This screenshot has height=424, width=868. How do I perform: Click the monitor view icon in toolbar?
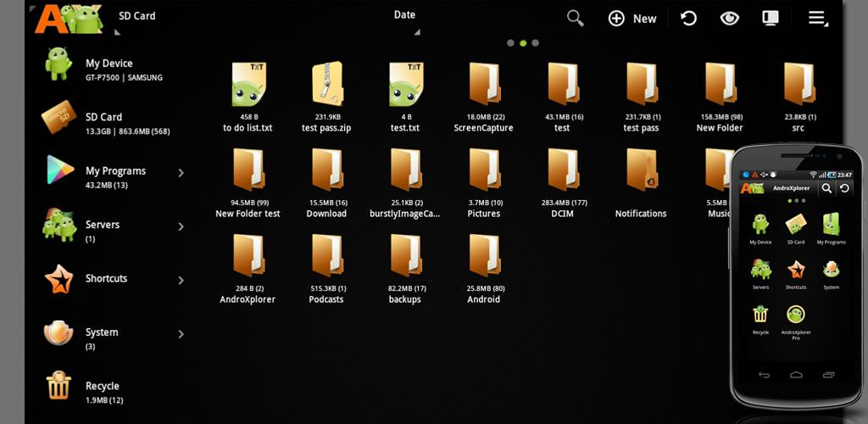point(770,19)
